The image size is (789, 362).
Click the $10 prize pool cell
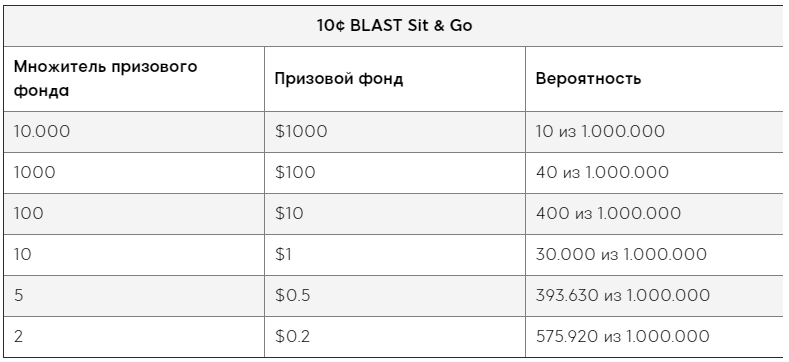[x=395, y=213]
